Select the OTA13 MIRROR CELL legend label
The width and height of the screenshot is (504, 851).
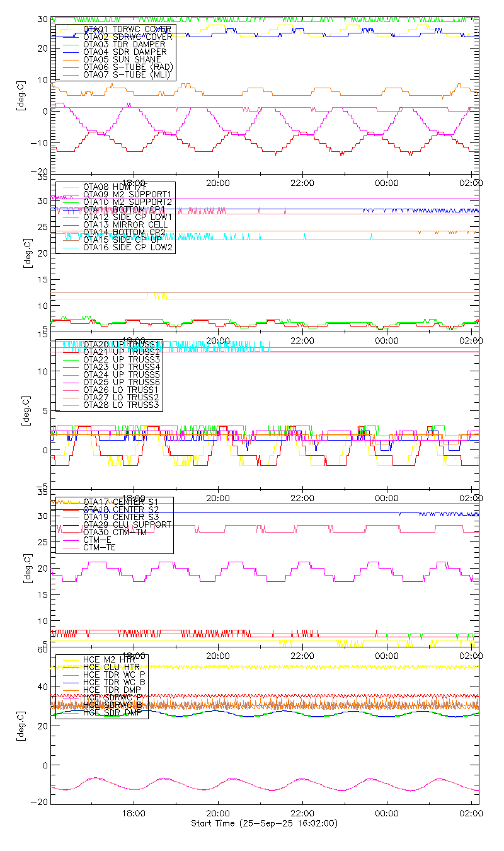(x=124, y=224)
